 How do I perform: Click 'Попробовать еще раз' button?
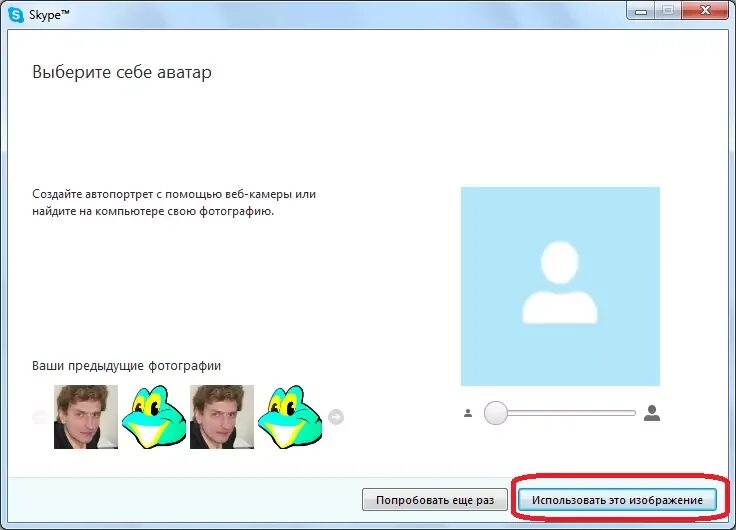(x=435, y=500)
